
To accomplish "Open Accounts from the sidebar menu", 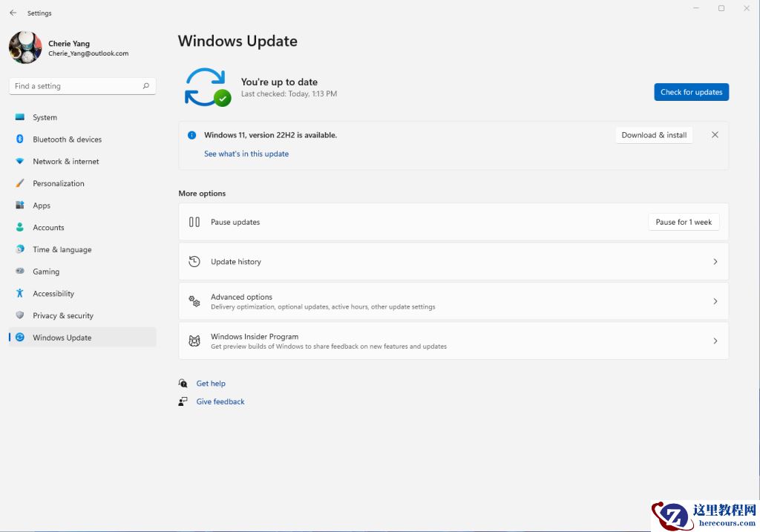I will (48, 227).
